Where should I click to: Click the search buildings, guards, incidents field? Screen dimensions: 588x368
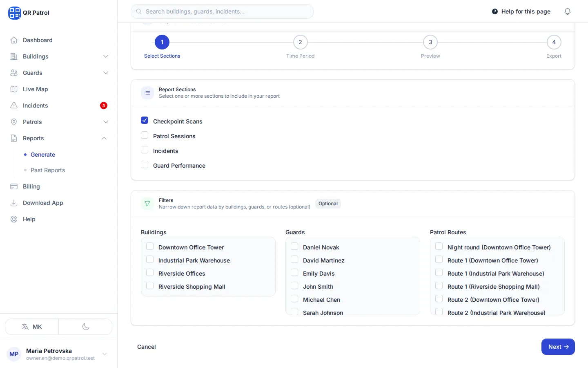[x=222, y=11]
